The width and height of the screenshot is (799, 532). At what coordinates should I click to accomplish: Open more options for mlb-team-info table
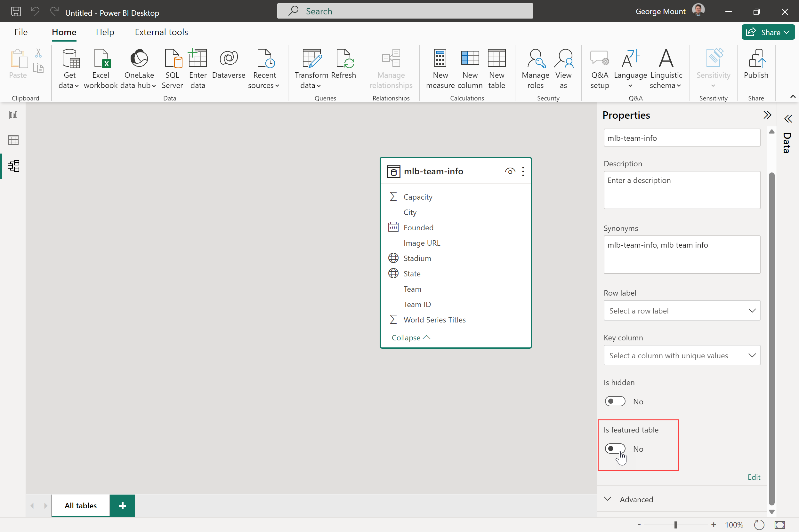click(523, 171)
